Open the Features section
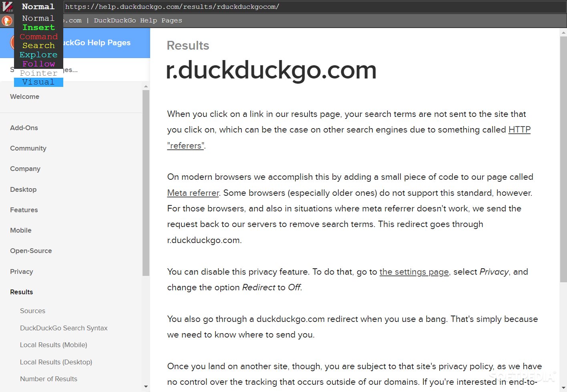The image size is (567, 392). click(24, 210)
